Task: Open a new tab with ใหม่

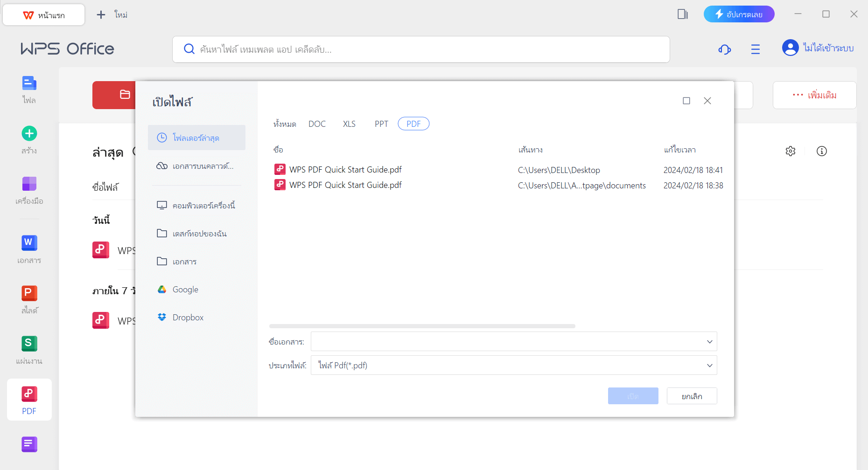Action: click(112, 15)
